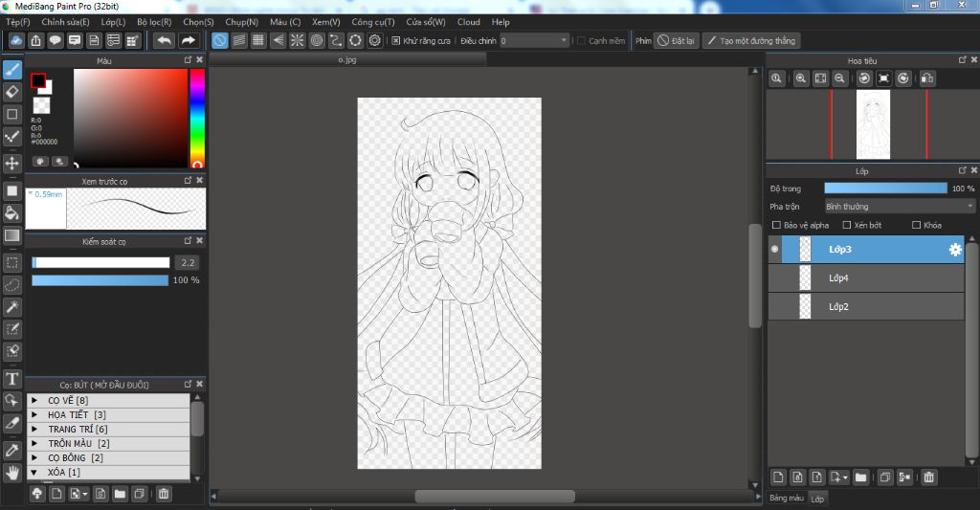This screenshot has width=980, height=510.
Task: Open Lớp3 layer settings gear
Action: (x=955, y=250)
